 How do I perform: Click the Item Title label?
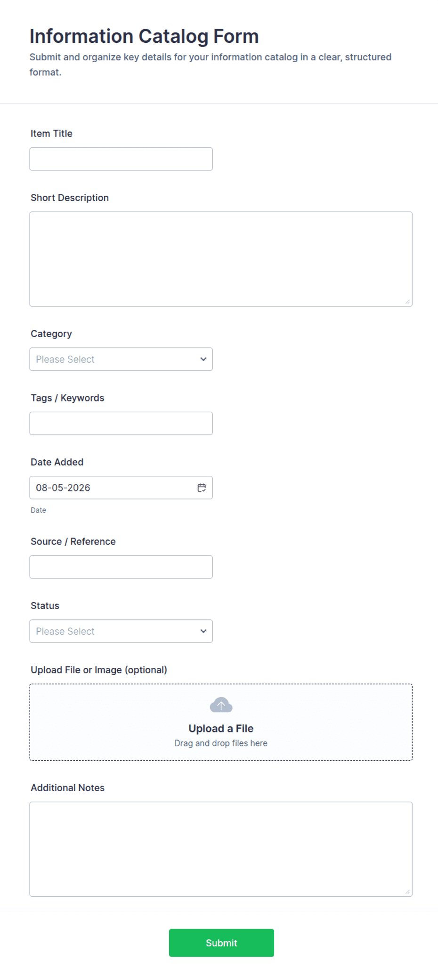coord(51,134)
